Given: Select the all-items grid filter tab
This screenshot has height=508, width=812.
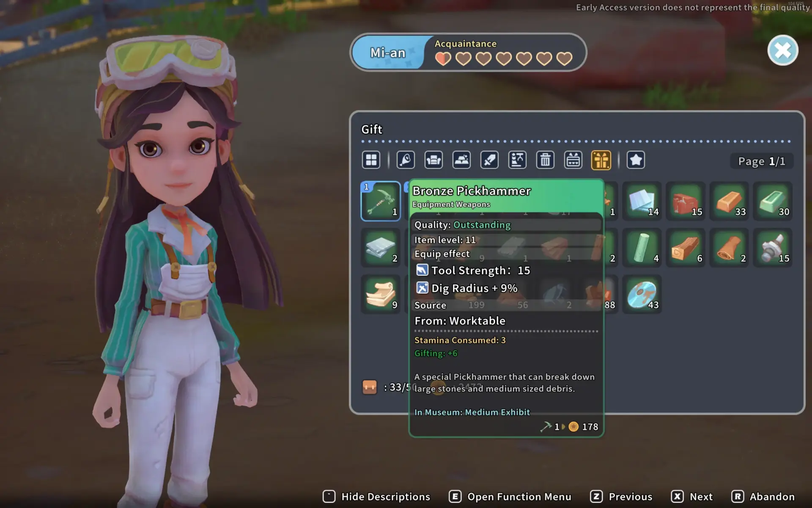Looking at the screenshot, I should pos(371,160).
